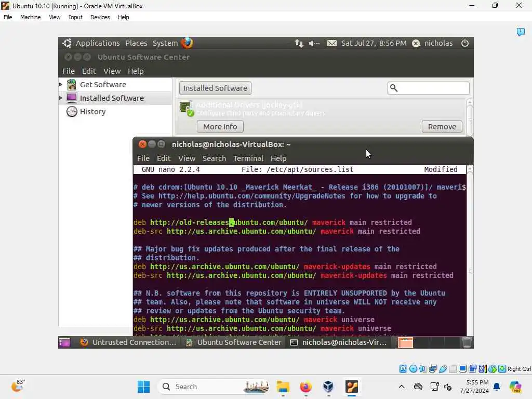Screen dimensions: 532x399
Task: Click the network connections indicator in Ubuntu panel
Action: [x=299, y=43]
